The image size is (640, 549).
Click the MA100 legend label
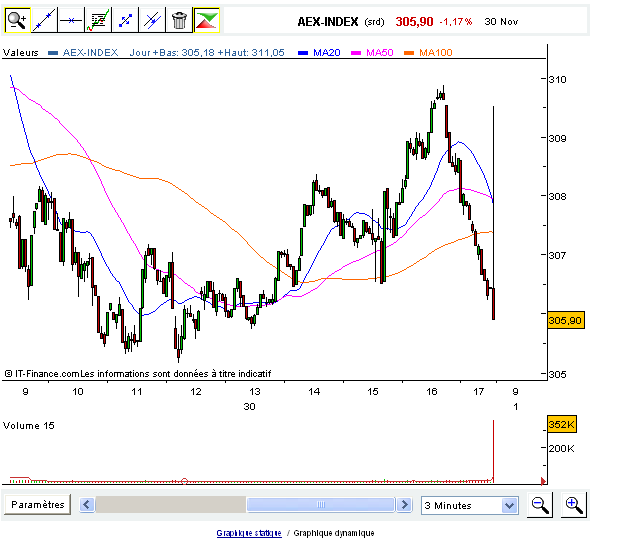pos(436,53)
